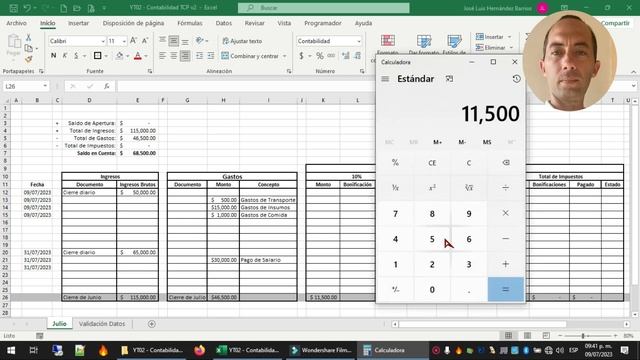Click the Calculator backspace icon
The width and height of the screenshot is (640, 360).
click(506, 163)
